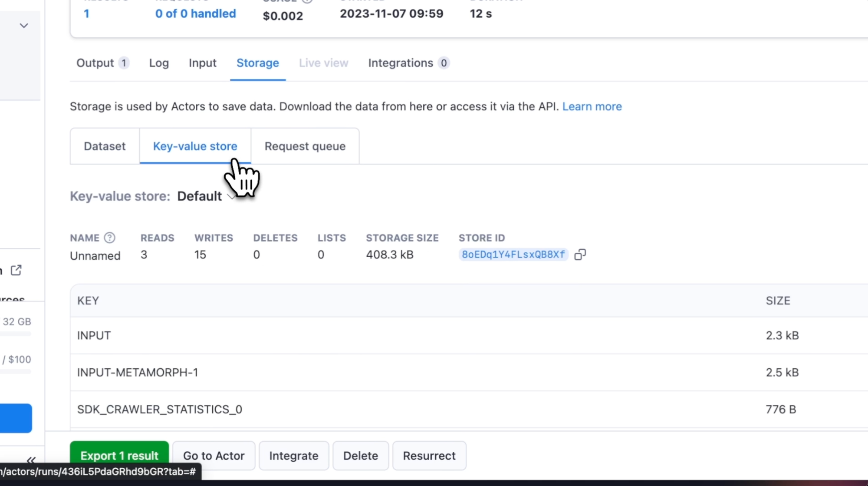Screen dimensions: 868x486
Task: Switch to the Output tab
Action: click(102, 63)
